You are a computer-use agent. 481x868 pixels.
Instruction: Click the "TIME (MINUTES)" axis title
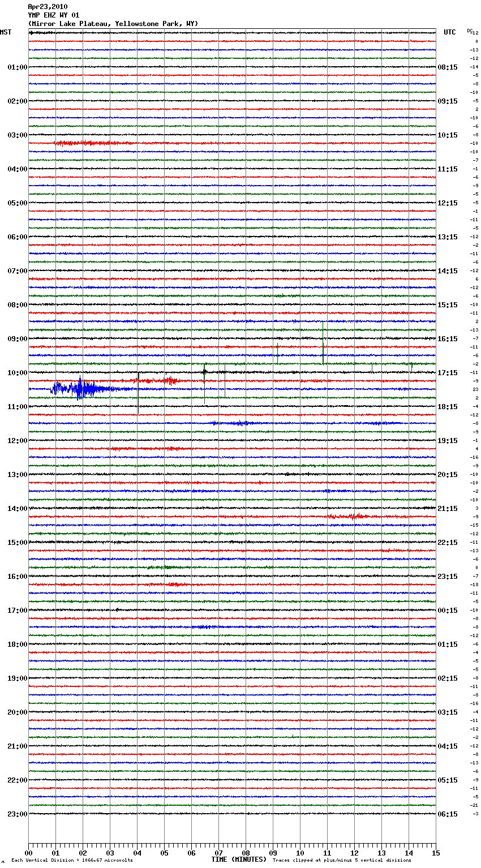(239, 860)
